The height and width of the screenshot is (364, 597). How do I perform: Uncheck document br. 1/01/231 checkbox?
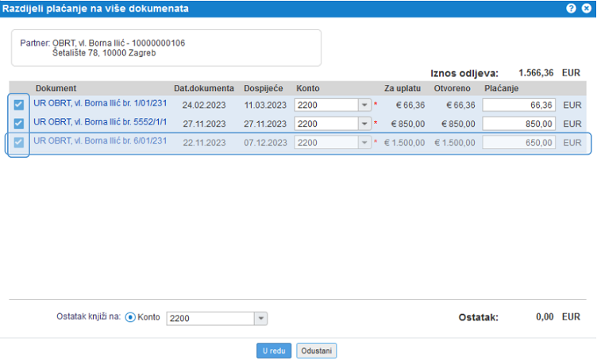pyautogui.click(x=19, y=105)
